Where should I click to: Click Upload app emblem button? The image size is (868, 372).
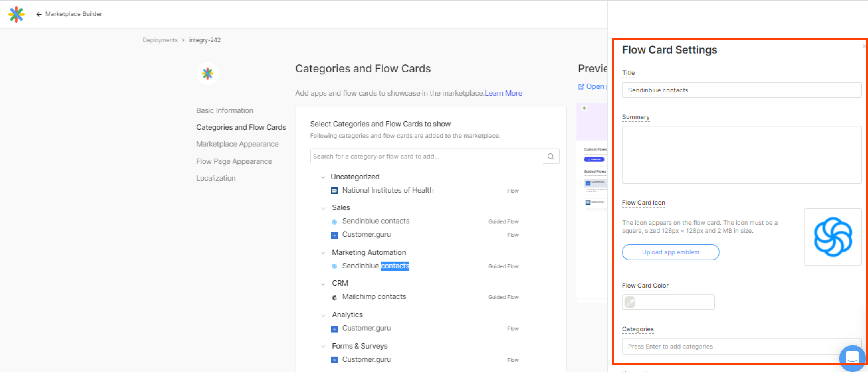tap(670, 252)
